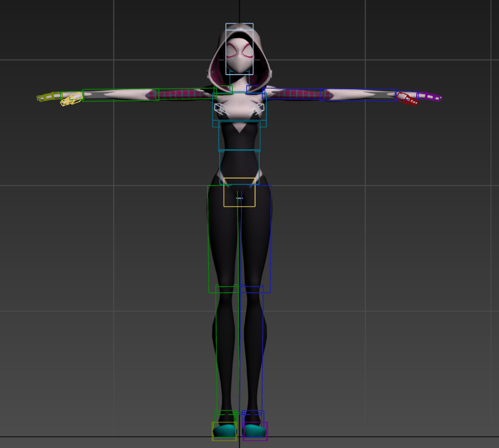Pick the red thumb bones on hand

[x=407, y=99]
